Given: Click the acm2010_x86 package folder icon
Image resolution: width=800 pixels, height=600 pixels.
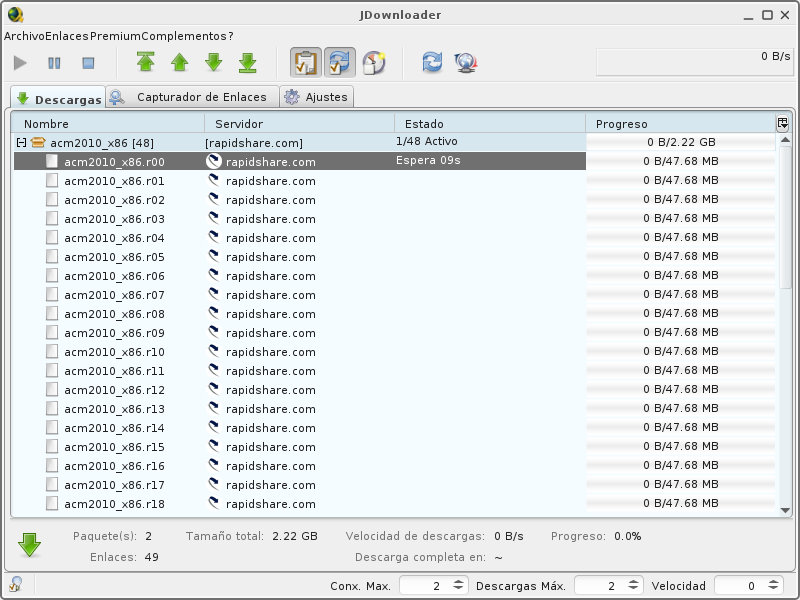Looking at the screenshot, I should click(x=38, y=142).
